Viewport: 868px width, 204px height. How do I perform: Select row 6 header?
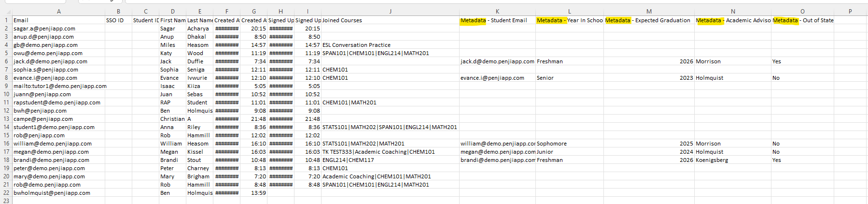point(6,61)
